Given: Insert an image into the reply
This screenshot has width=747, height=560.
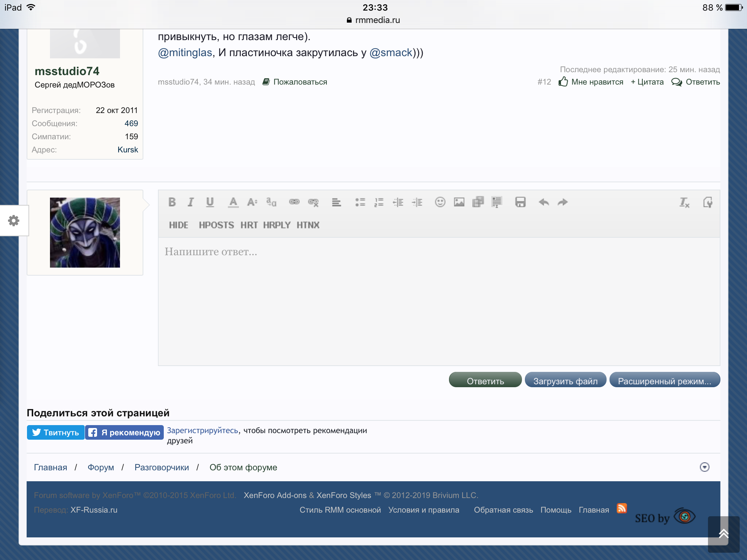Looking at the screenshot, I should [x=459, y=202].
